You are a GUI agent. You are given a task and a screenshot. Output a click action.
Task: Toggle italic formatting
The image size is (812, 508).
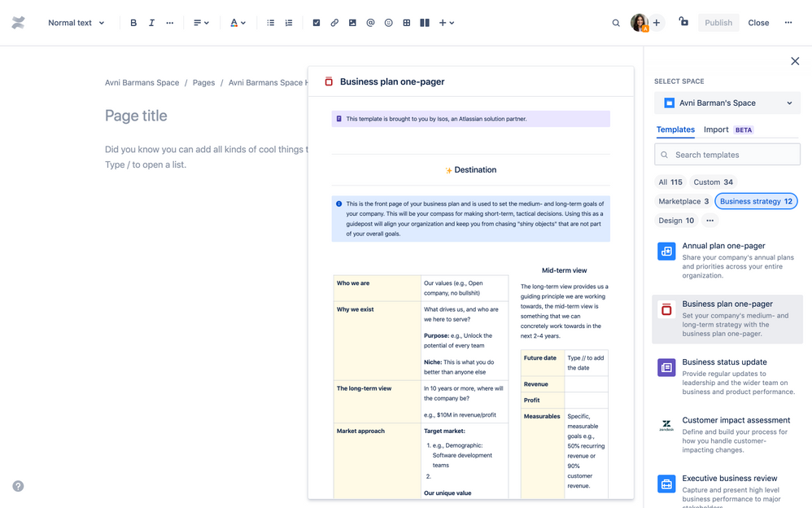[x=151, y=23]
